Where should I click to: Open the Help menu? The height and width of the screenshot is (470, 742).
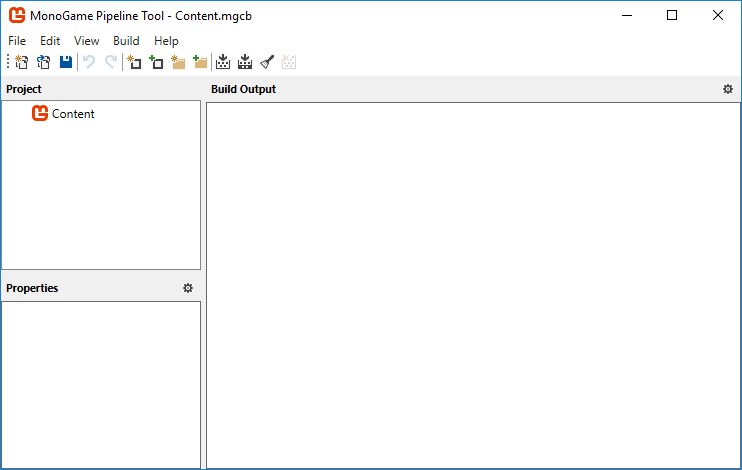click(x=166, y=41)
